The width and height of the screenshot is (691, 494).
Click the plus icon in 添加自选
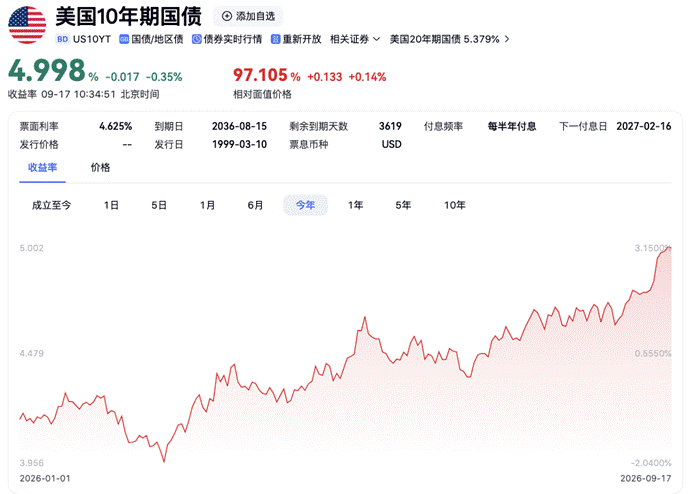pyautogui.click(x=227, y=16)
